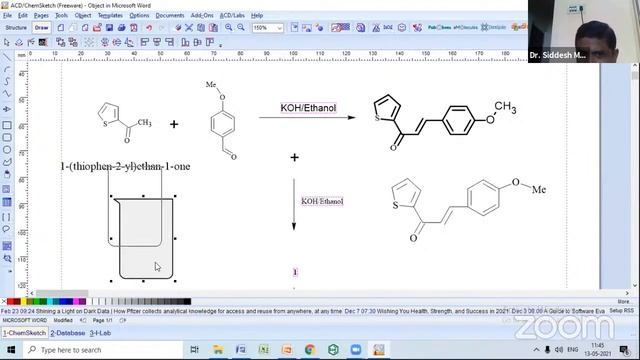Image resolution: width=640 pixels, height=360 pixels.
Task: Open the ACD/Labs menu
Action: (x=232, y=16)
